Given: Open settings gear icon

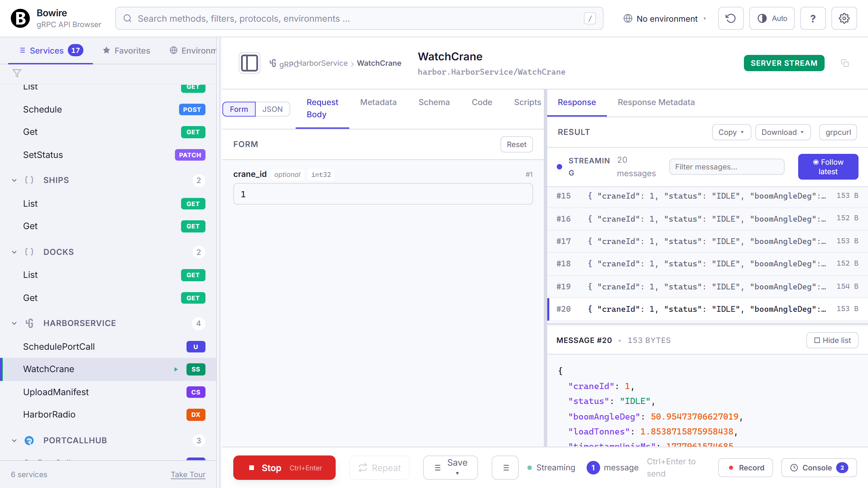Looking at the screenshot, I should tap(844, 18).
